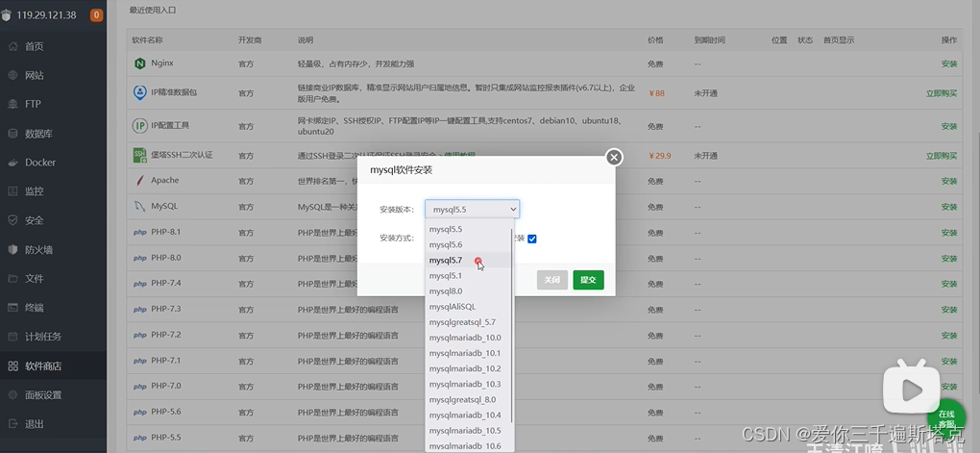Click the orange notification badge showing 0
The image size is (980, 453).
pos(96,15)
